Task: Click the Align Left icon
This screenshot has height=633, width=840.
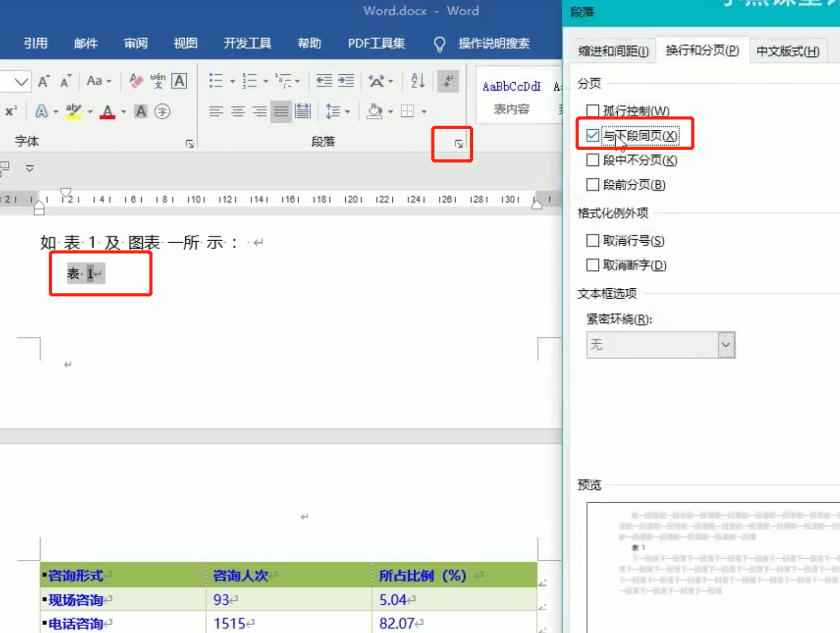Action: (x=216, y=111)
